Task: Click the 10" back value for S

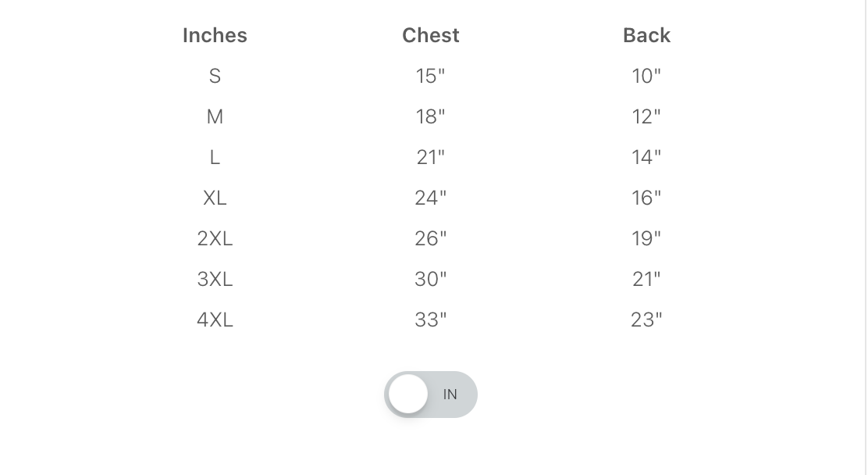Action: point(646,76)
